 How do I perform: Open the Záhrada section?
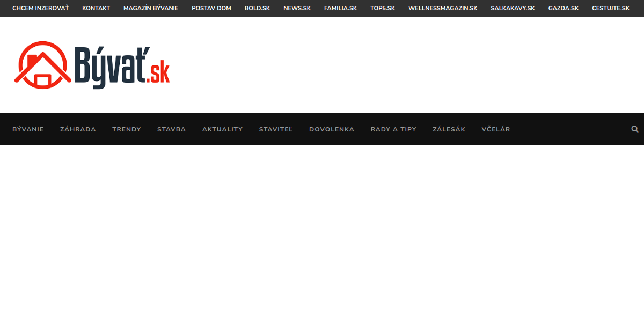tap(78, 129)
